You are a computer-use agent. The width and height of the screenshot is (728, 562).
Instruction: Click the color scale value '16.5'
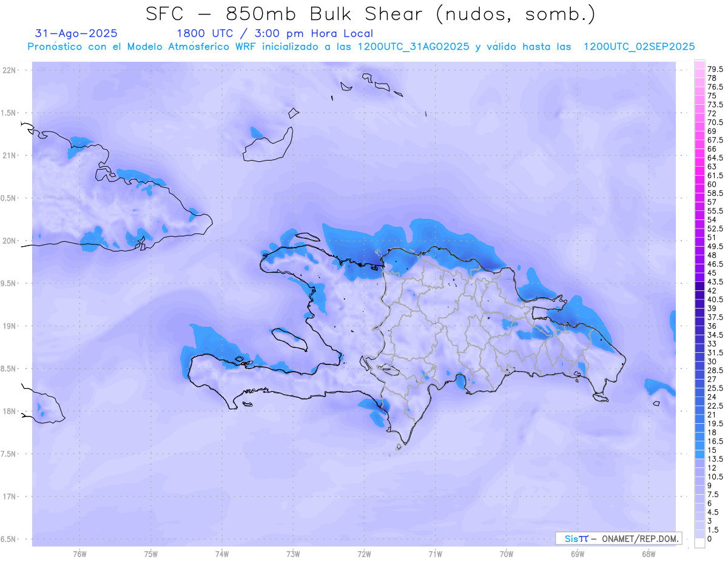coord(716,441)
